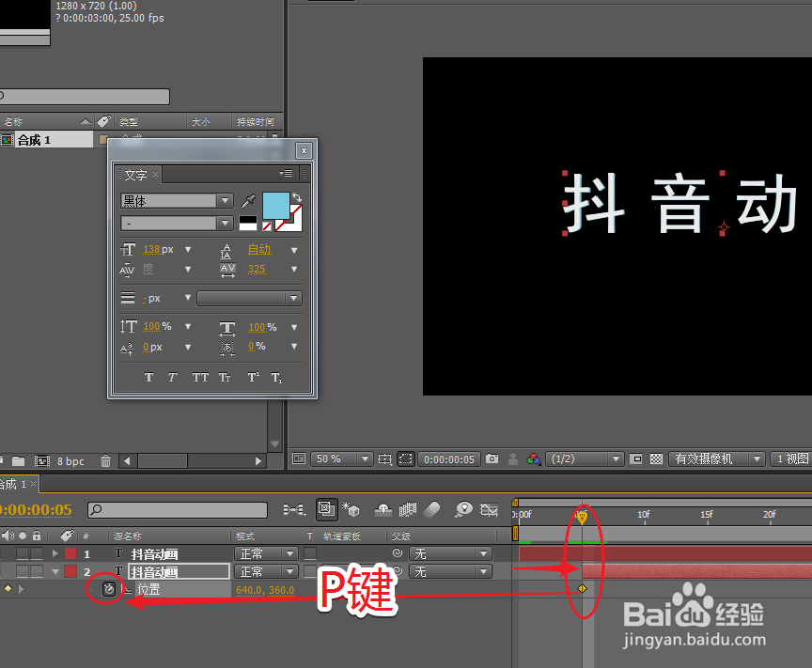Expand layer 1 抖音动画 properties

tap(55, 553)
